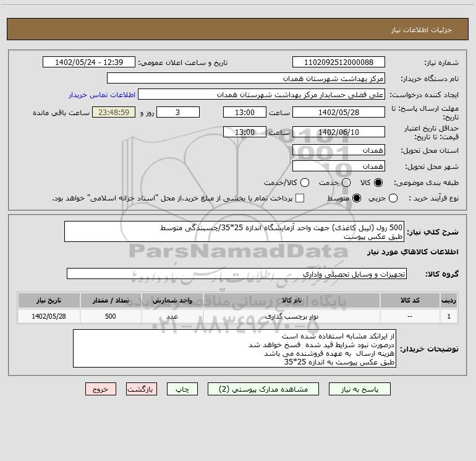The width and height of the screenshot is (476, 461).
Task: Select the 'کالا/خدمت' radio button
Action: pyautogui.click(x=305, y=183)
